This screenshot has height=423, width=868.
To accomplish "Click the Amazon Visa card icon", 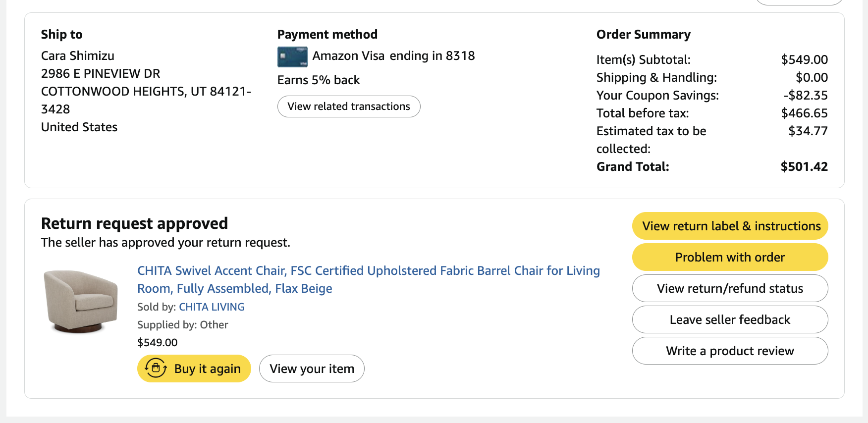I will (292, 57).
